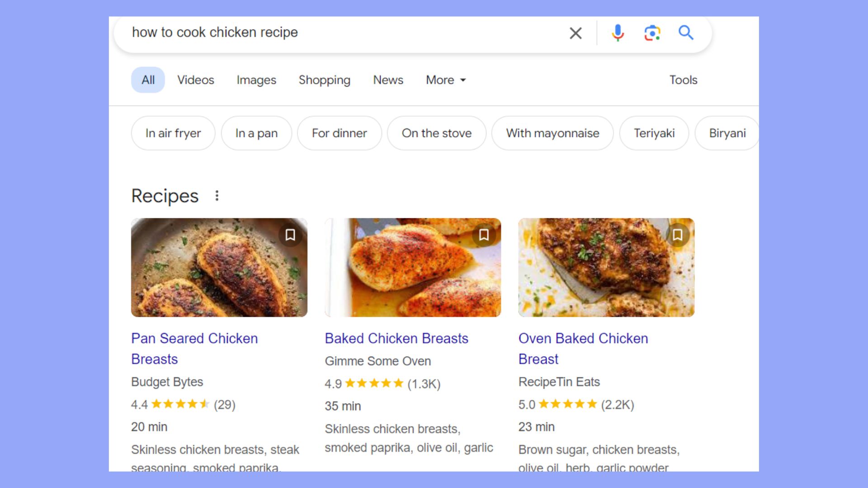
Task: Select the 'Teriyaki' filter chip
Action: point(654,133)
